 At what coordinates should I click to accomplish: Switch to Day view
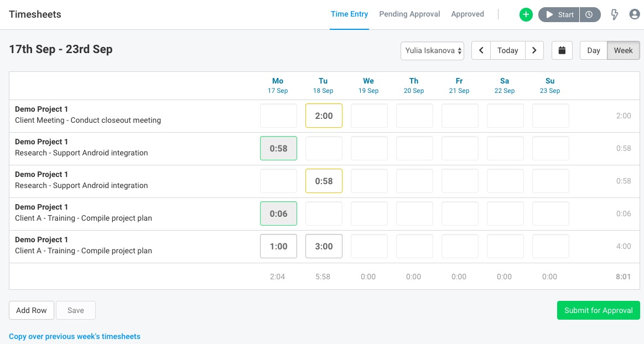tap(594, 50)
